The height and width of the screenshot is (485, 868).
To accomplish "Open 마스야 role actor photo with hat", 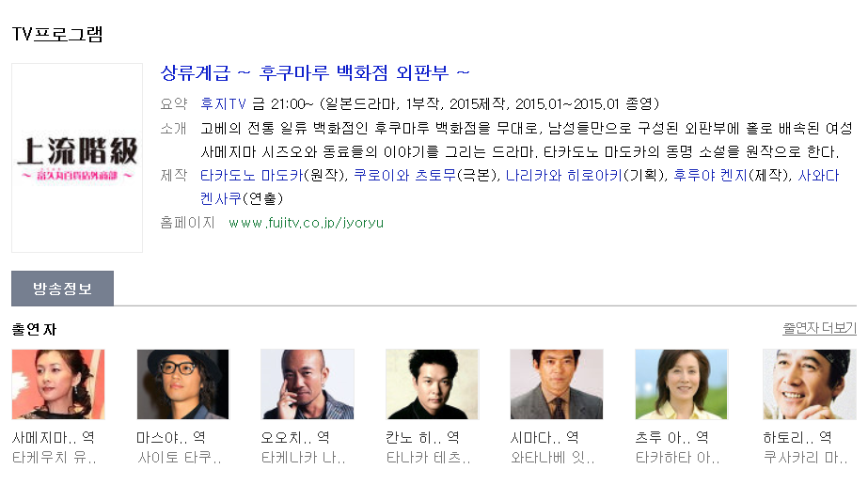I will (x=182, y=384).
